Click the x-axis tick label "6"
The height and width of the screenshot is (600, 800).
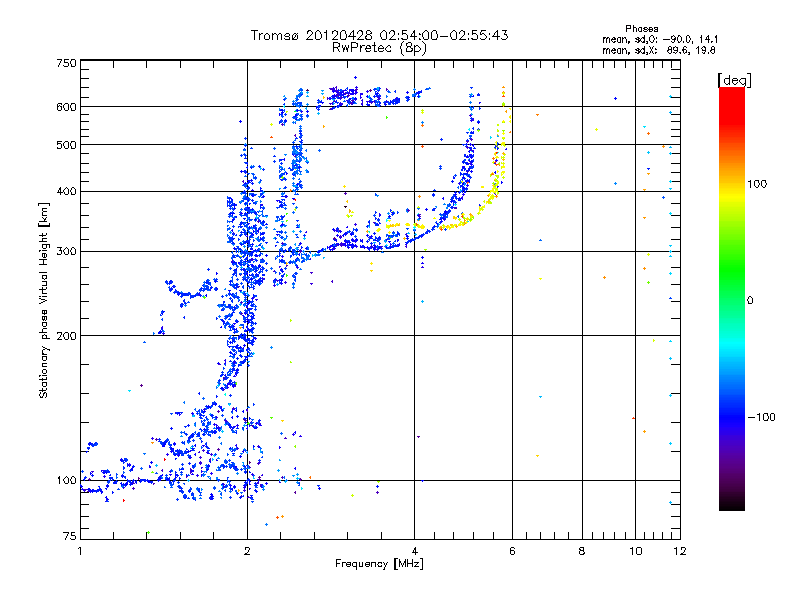512,551
